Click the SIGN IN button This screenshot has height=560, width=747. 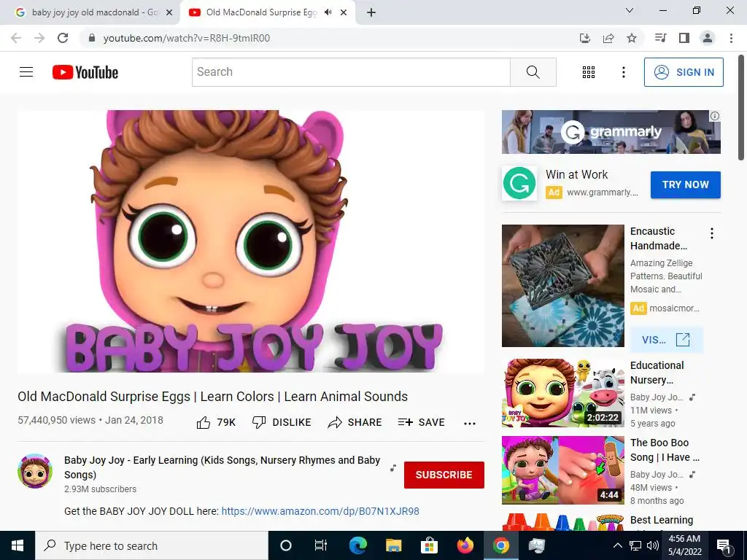pos(684,72)
